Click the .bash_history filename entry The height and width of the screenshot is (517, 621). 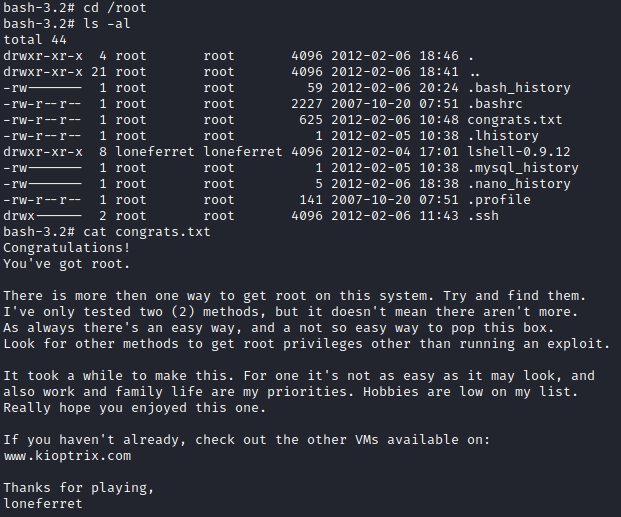point(519,88)
